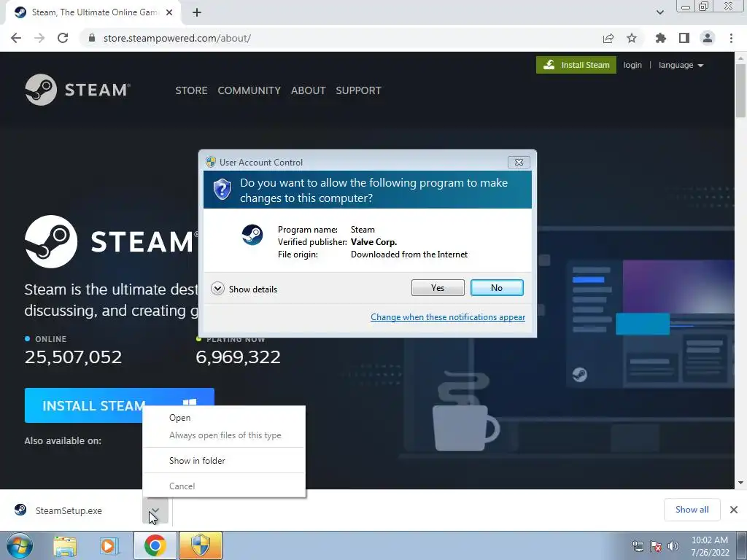Open Chrome three-dot menu
The width and height of the screenshot is (747, 560).
click(x=731, y=38)
